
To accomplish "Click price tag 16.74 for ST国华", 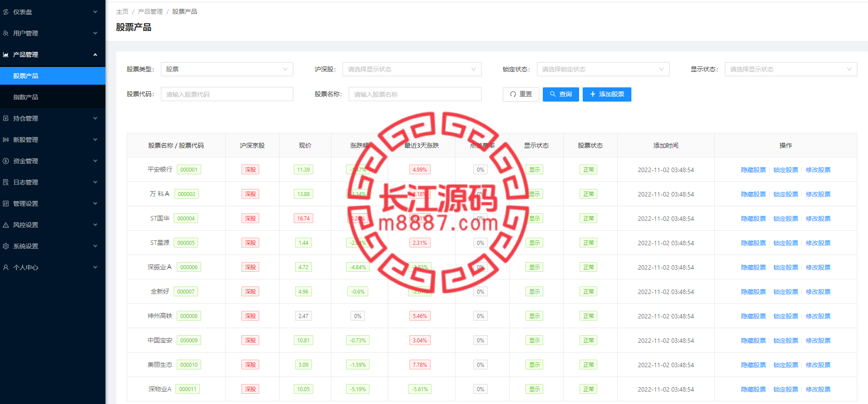I will pyautogui.click(x=304, y=218).
